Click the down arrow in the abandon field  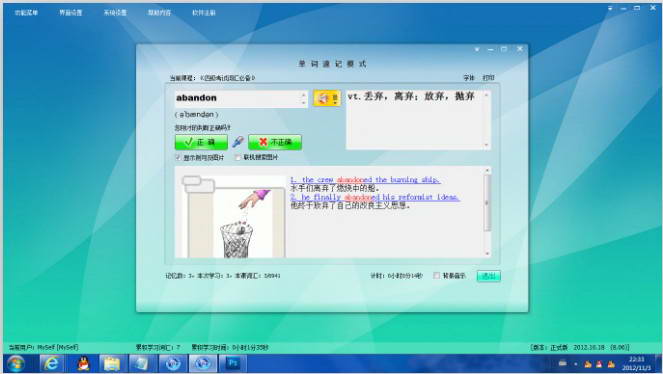(x=304, y=103)
